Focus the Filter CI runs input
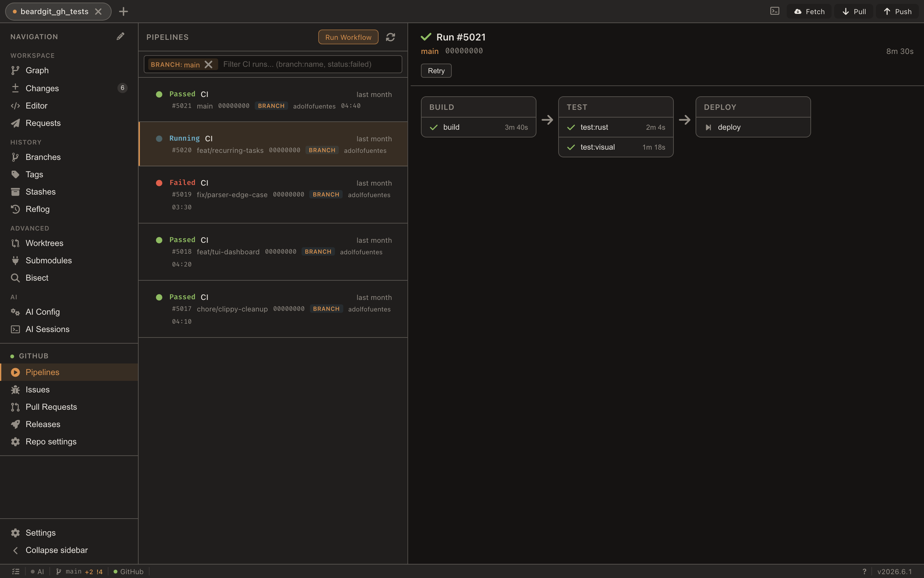This screenshot has height=578, width=924. click(x=310, y=64)
